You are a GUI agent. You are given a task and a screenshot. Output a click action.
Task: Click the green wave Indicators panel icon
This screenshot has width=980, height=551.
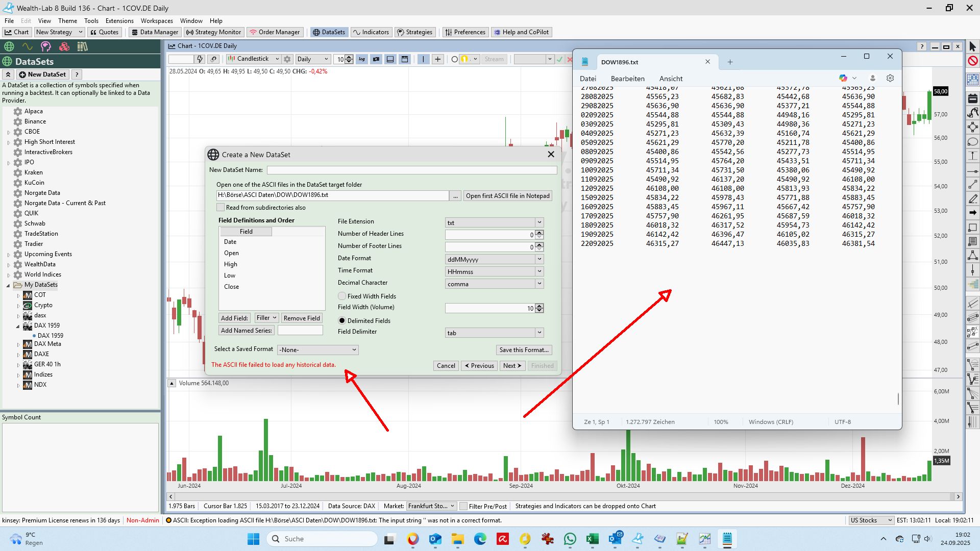tap(27, 46)
